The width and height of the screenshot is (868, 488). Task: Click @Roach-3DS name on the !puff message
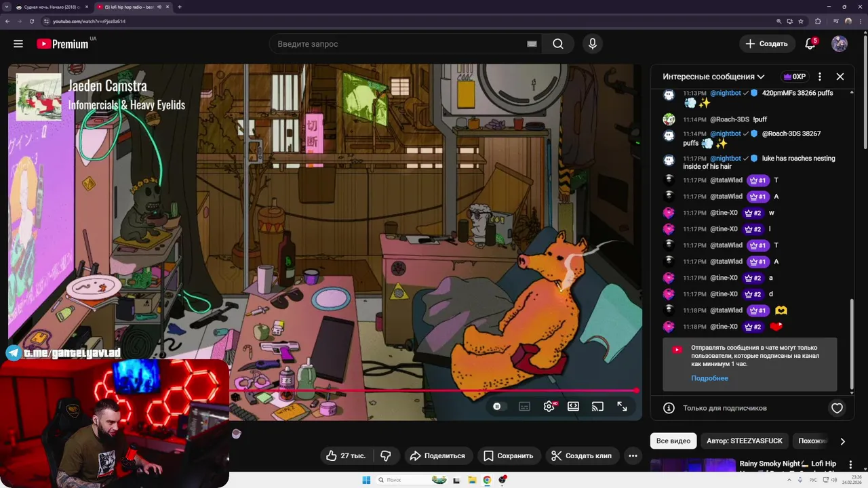(730, 119)
